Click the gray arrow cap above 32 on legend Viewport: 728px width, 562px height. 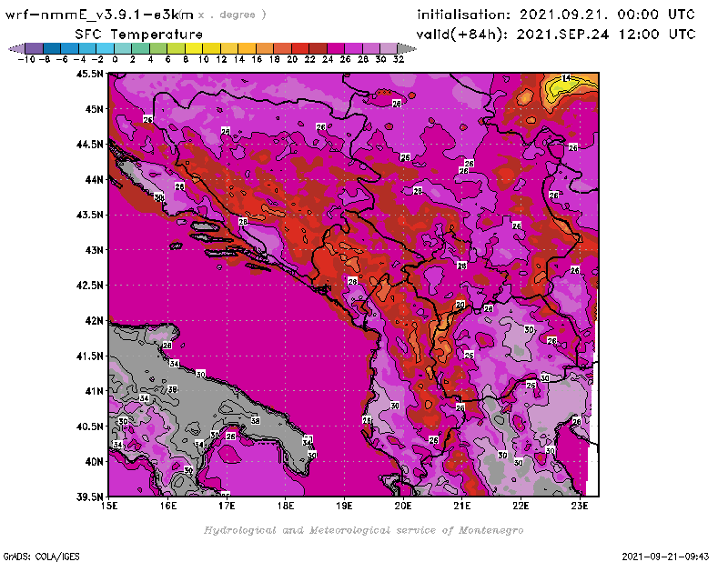click(406, 48)
